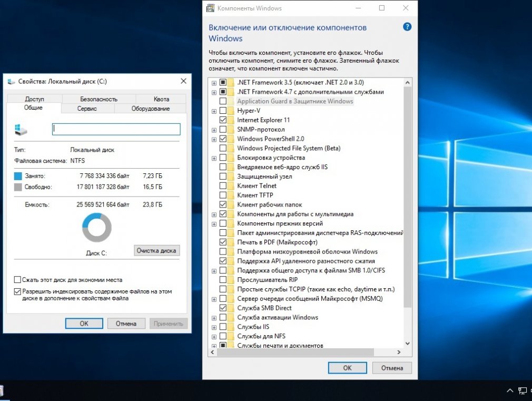Select Внедряемое веб-ядро служб IIS row
The image size is (532, 401).
(x=282, y=167)
